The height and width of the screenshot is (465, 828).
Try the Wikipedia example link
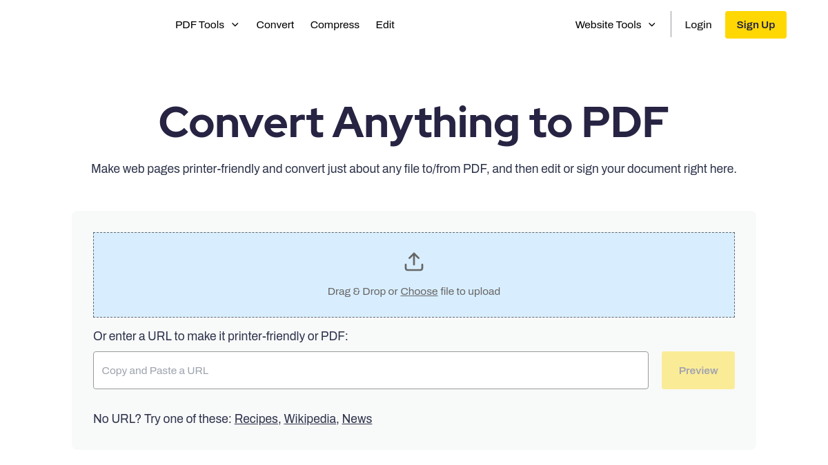[x=310, y=419]
